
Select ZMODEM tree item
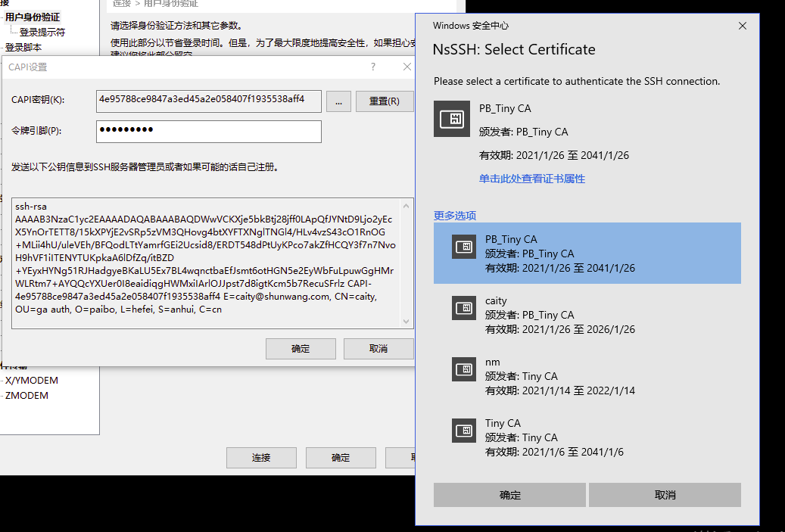point(26,395)
